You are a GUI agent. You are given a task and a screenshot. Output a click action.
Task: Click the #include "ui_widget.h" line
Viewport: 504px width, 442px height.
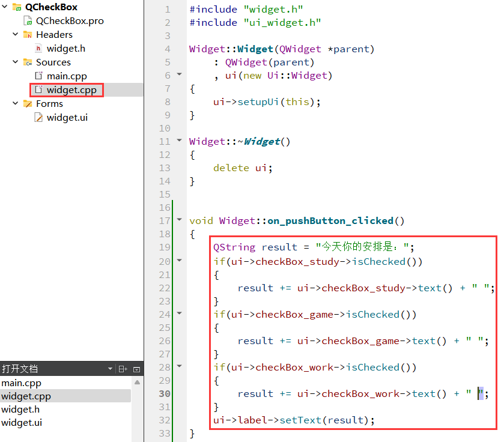tap(255, 22)
